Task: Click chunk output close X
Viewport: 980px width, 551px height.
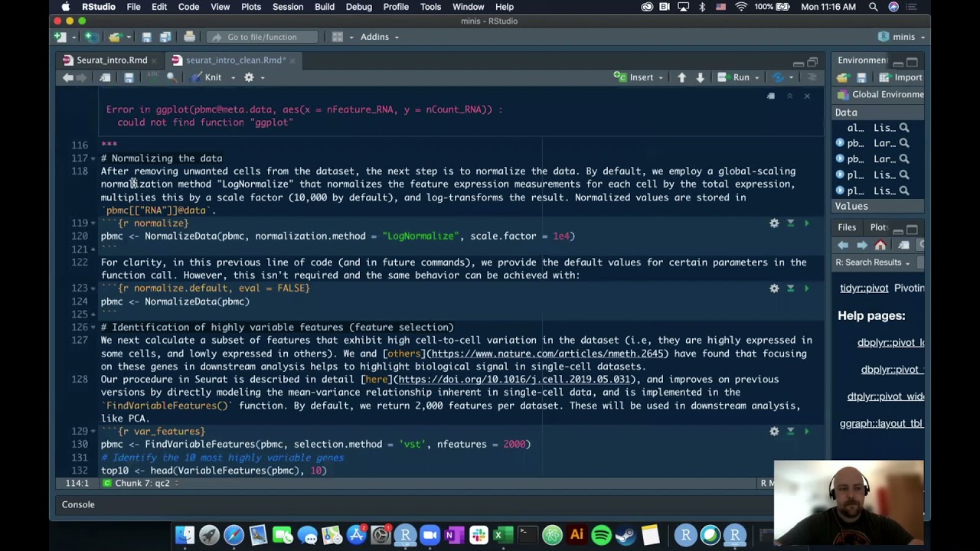Action: click(806, 96)
